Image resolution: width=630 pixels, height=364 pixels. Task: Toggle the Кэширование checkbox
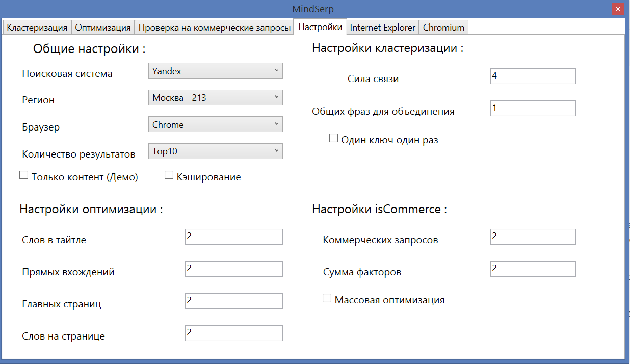coord(169,175)
